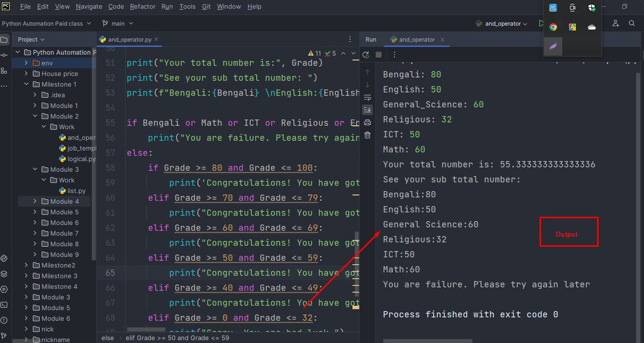Screen dimensions: 644x343
Task: Open the Structure tool window icon
Action: click(4, 71)
